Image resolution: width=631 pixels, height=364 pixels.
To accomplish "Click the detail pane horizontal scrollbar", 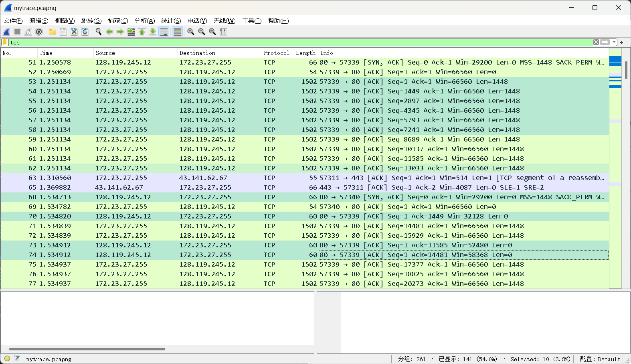I will [87, 349].
